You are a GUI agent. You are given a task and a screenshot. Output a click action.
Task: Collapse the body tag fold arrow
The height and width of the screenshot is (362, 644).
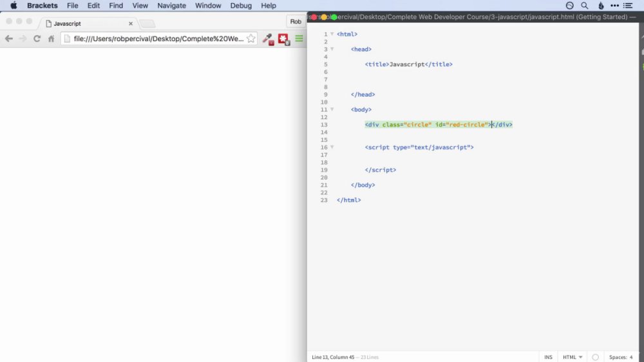tap(332, 110)
